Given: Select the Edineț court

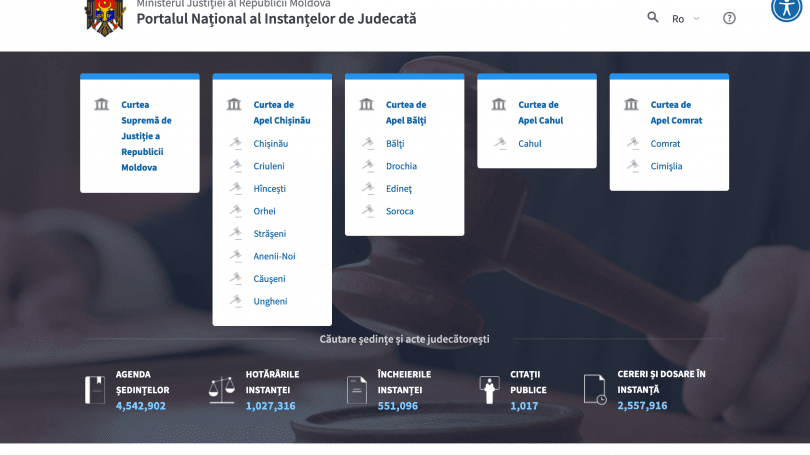Looking at the screenshot, I should 399,189.
